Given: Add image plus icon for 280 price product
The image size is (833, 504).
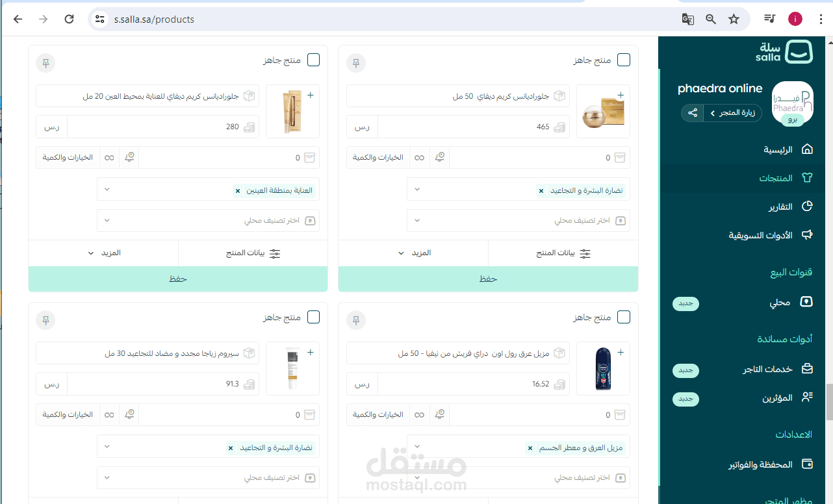Looking at the screenshot, I should (x=310, y=95).
